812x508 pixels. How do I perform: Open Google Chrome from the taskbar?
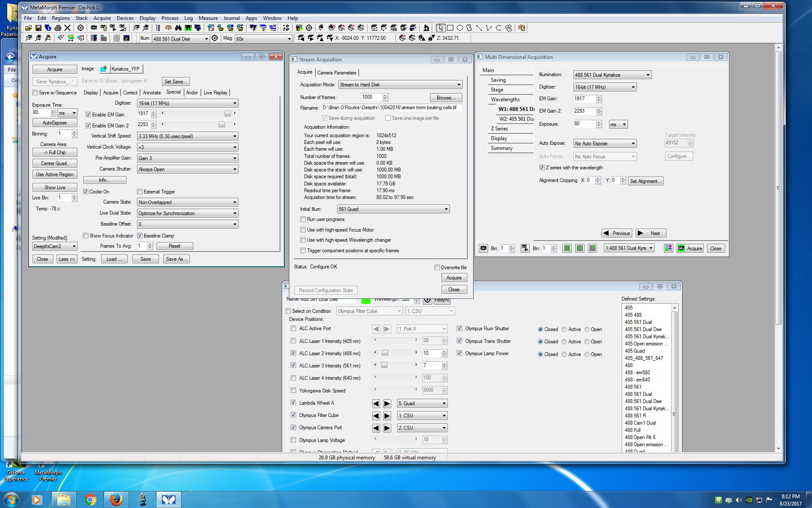pos(90,500)
